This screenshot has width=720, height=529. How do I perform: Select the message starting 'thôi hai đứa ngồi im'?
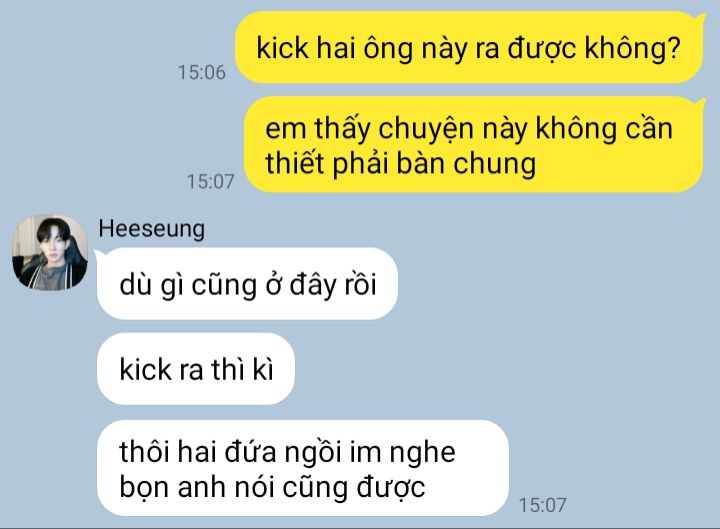click(303, 468)
